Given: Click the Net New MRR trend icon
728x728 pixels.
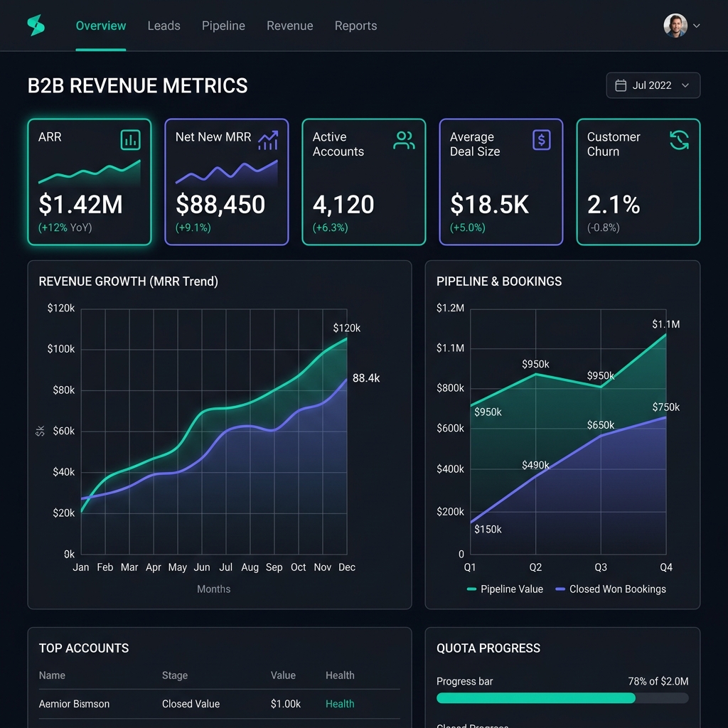Looking at the screenshot, I should coord(268,140).
